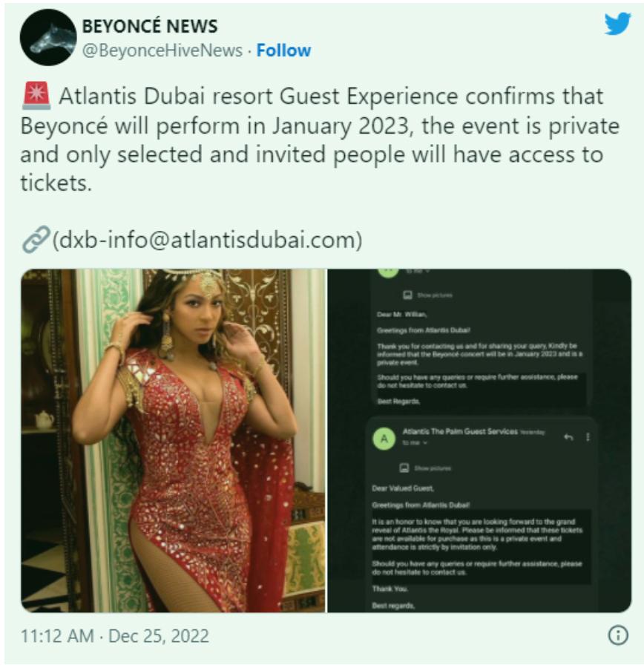Expand the top 'to me' recipient dropdown
Viewport: 644px width, 668px height.
(x=418, y=271)
